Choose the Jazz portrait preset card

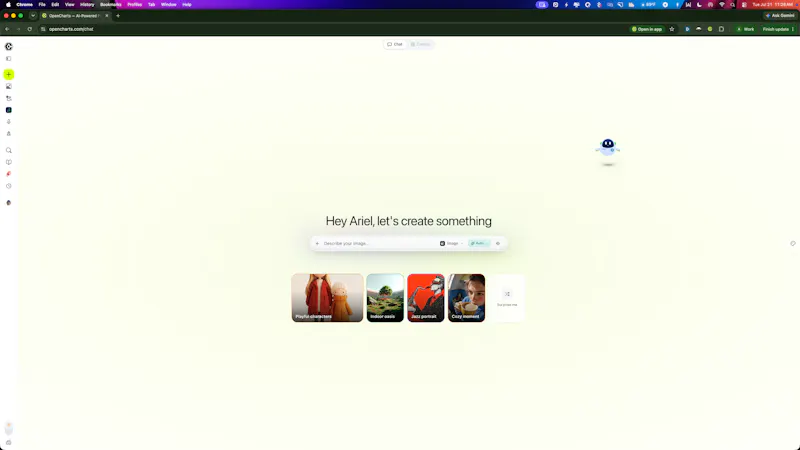(x=426, y=298)
